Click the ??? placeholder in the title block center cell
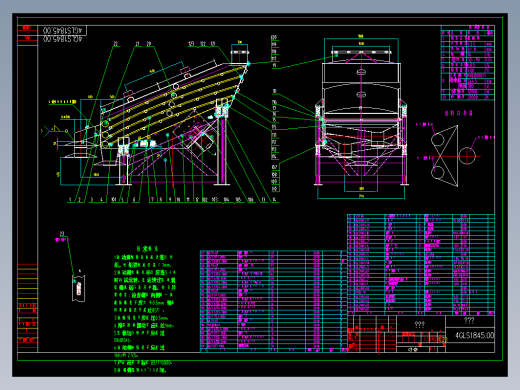Screen dimensions: 520x390 coord(420,324)
